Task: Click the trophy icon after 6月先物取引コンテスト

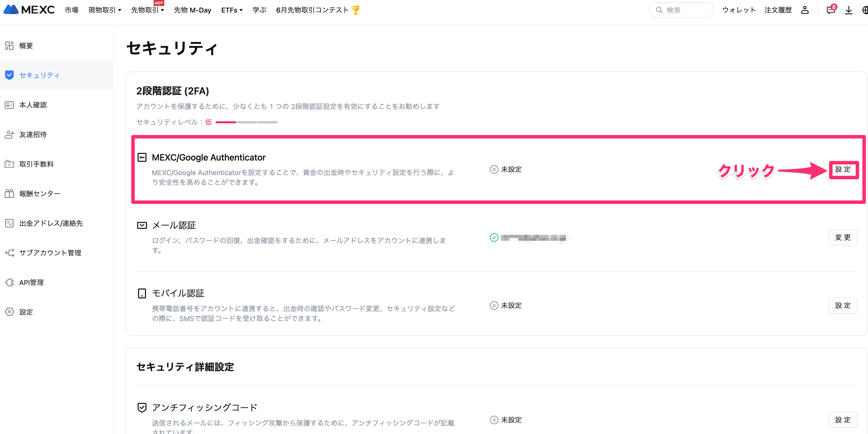Action: pyautogui.click(x=356, y=10)
